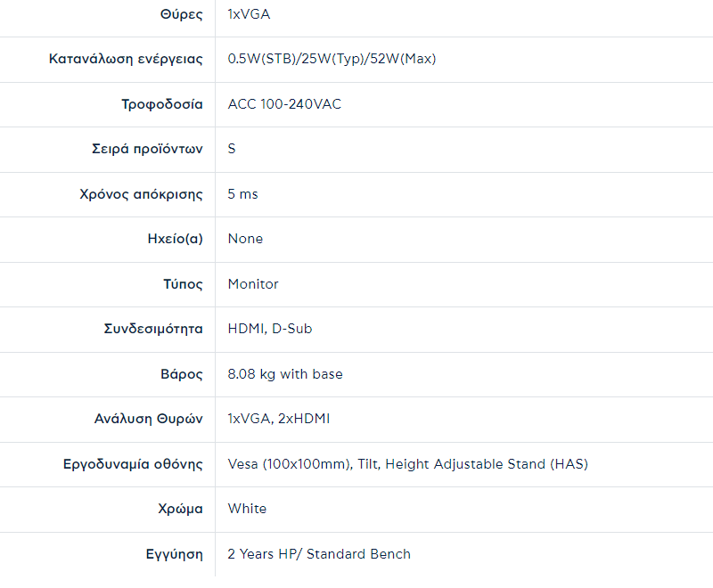Viewport: 713px width, 588px height.
Task: Click the Χρόνος απόκρισης label
Action: (141, 194)
